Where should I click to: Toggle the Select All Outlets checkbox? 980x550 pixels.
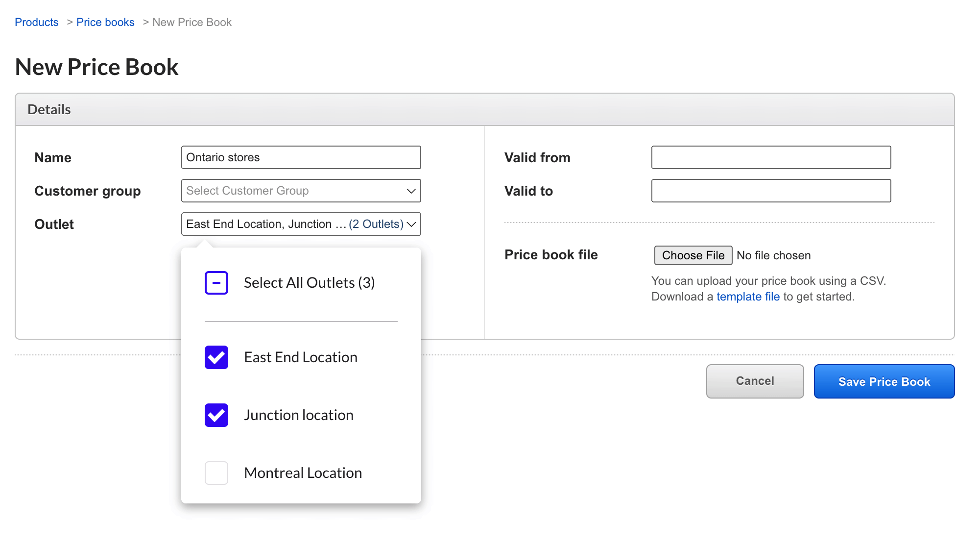(x=216, y=283)
